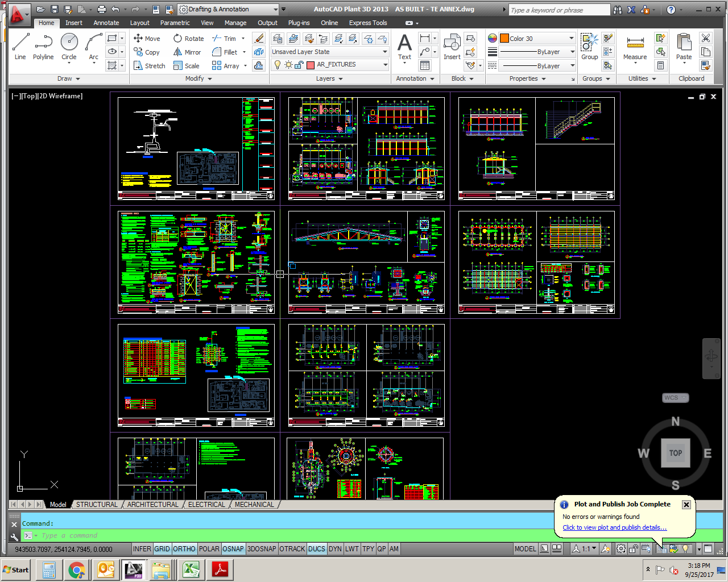This screenshot has width=728, height=582.
Task: Select the Line drawing tool
Action: tap(20, 46)
